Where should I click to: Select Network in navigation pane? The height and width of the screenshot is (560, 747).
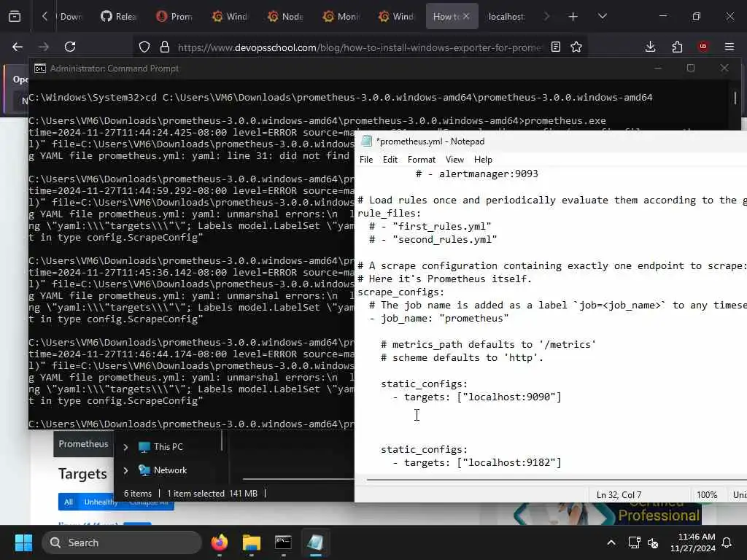163,470
